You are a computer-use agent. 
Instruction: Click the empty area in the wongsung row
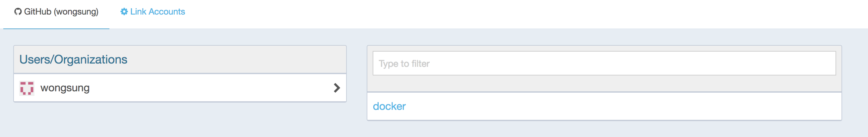209,88
